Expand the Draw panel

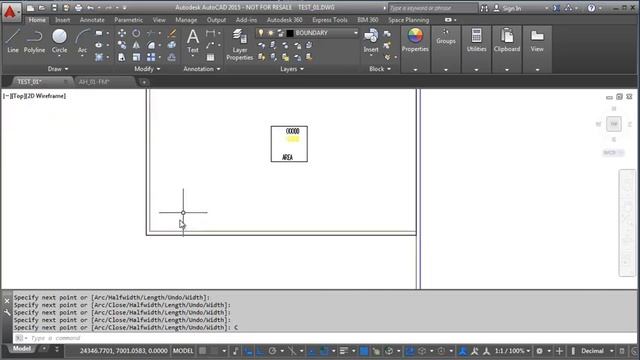(58, 69)
